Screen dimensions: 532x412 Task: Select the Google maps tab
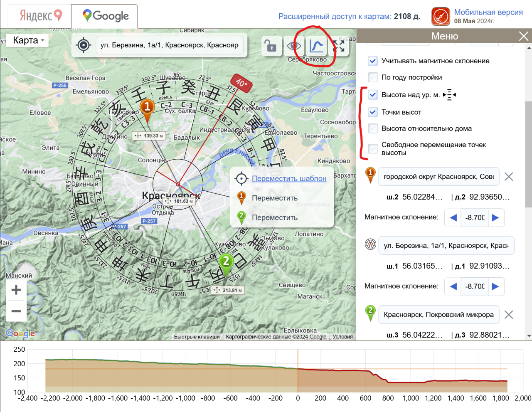[x=105, y=16]
